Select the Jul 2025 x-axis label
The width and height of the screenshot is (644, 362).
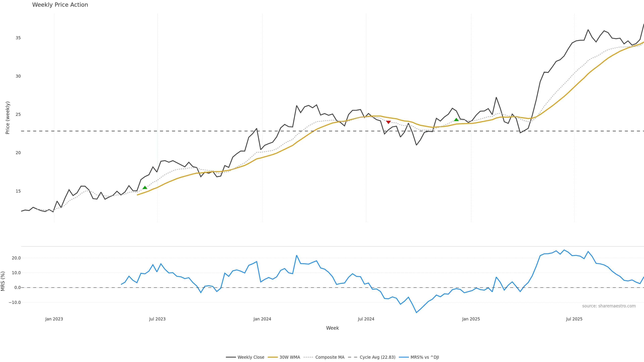pos(574,319)
